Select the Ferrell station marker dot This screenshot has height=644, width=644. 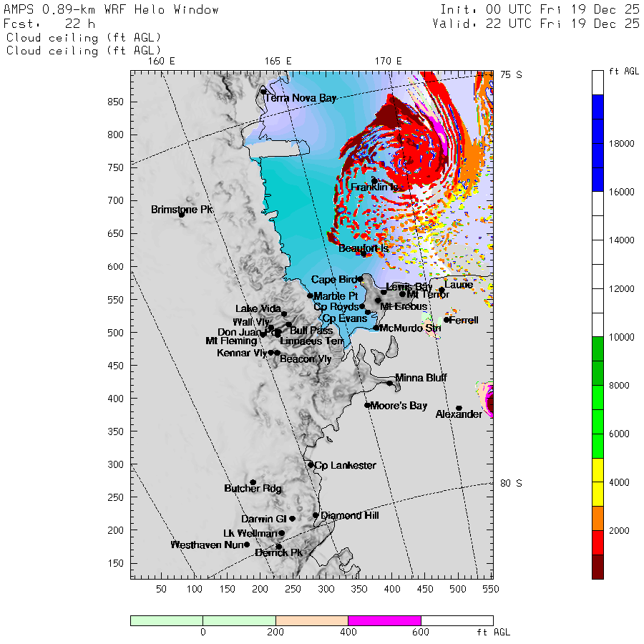point(447,320)
